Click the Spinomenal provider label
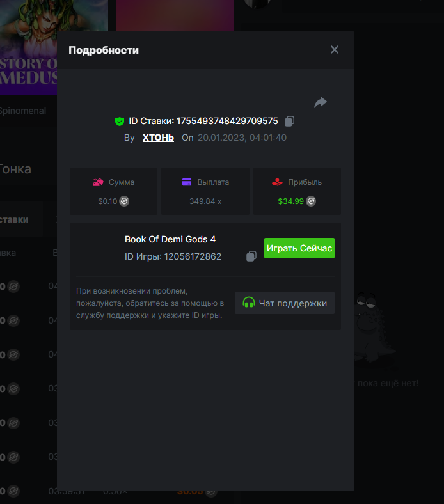This screenshot has height=504, width=444. (23, 111)
